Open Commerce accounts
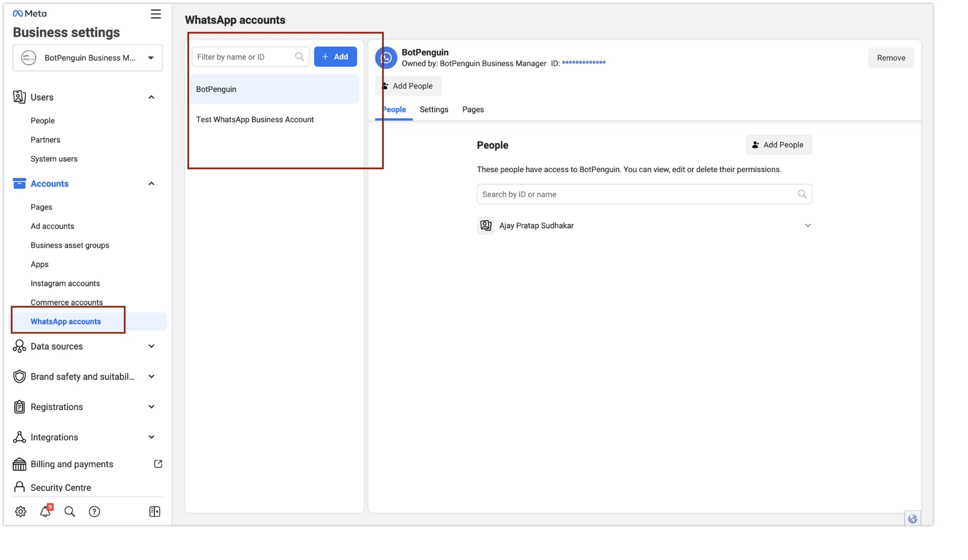 (67, 302)
